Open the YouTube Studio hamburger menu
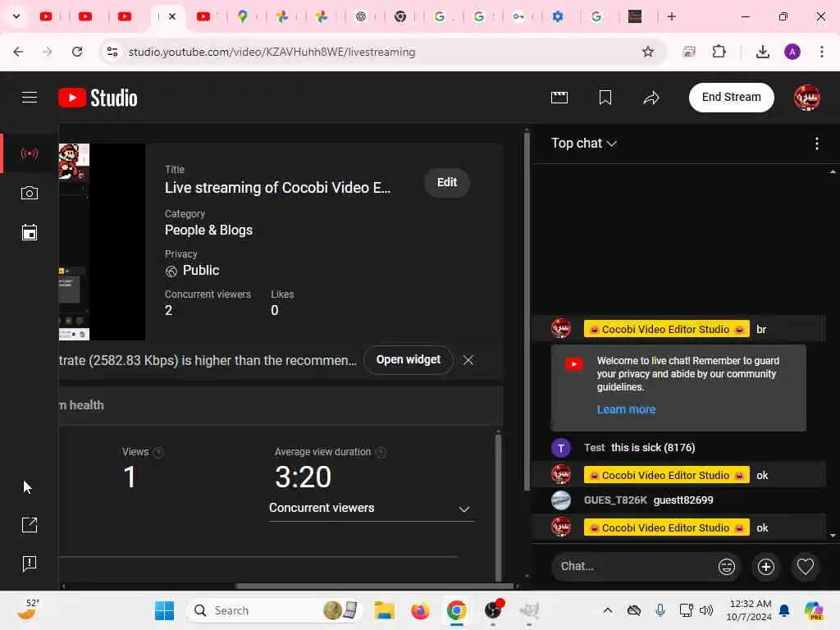The width and height of the screenshot is (840, 630). tap(30, 98)
